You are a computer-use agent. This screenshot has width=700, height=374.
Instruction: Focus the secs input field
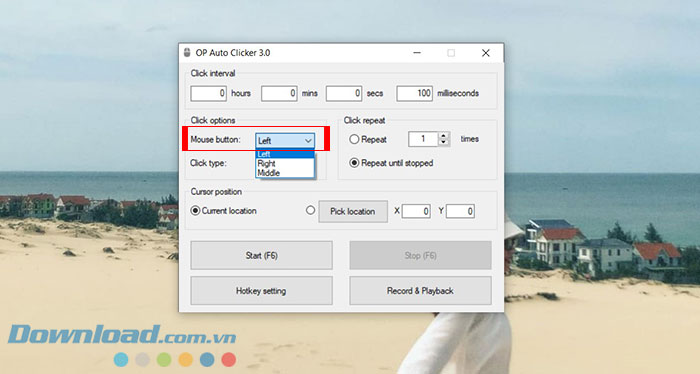pos(344,93)
